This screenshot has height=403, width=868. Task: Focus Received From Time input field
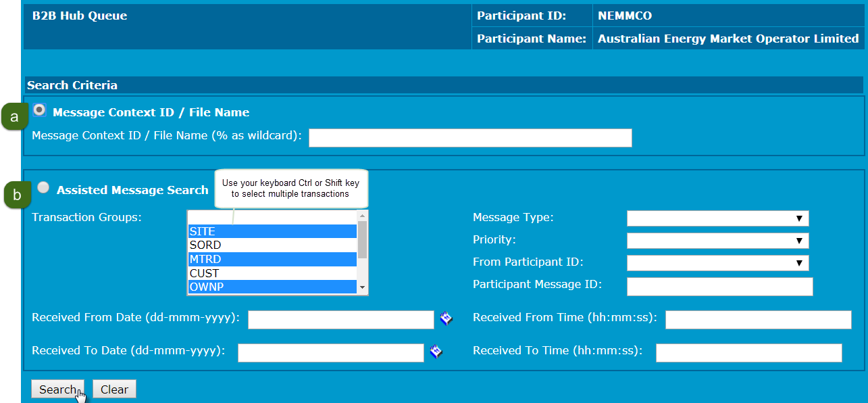[758, 320]
